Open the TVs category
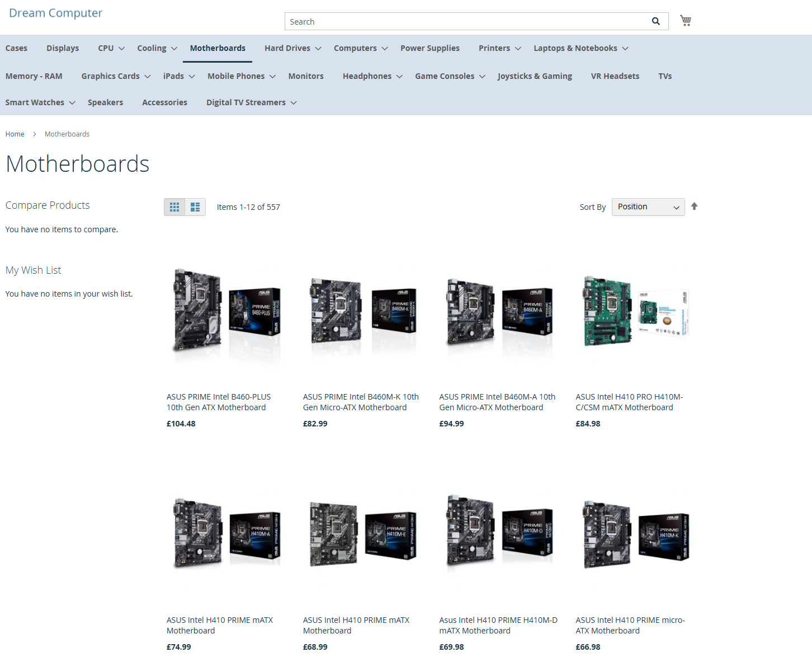 point(665,76)
